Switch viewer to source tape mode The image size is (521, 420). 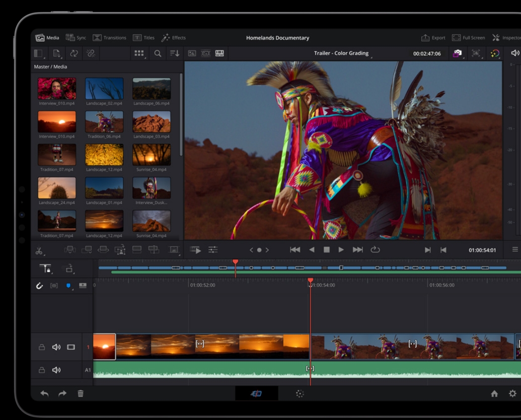(206, 54)
